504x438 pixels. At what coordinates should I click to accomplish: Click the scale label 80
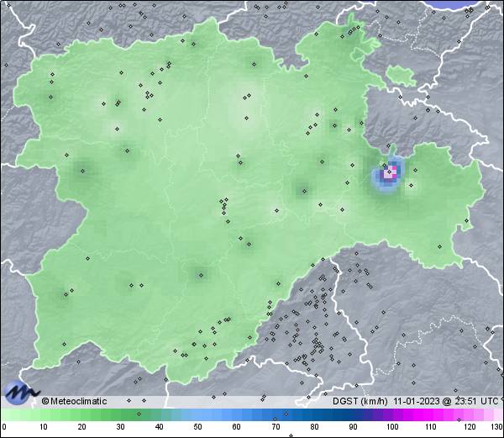point(314,427)
